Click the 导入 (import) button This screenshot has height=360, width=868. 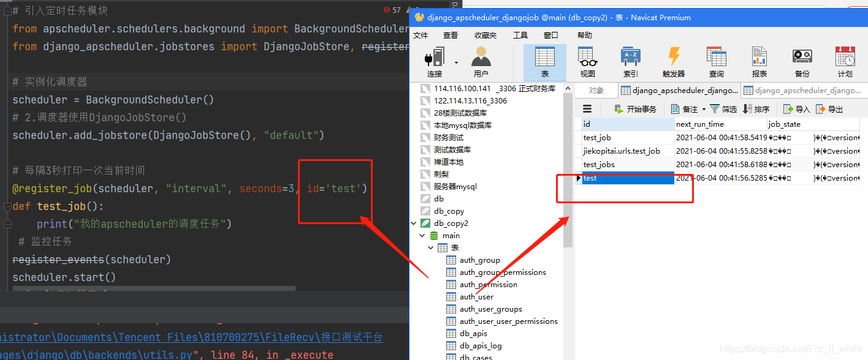click(x=797, y=109)
